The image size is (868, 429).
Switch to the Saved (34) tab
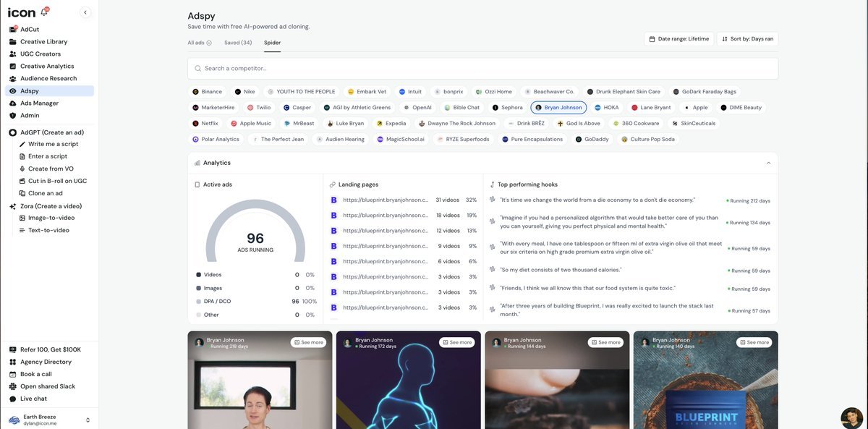238,43
